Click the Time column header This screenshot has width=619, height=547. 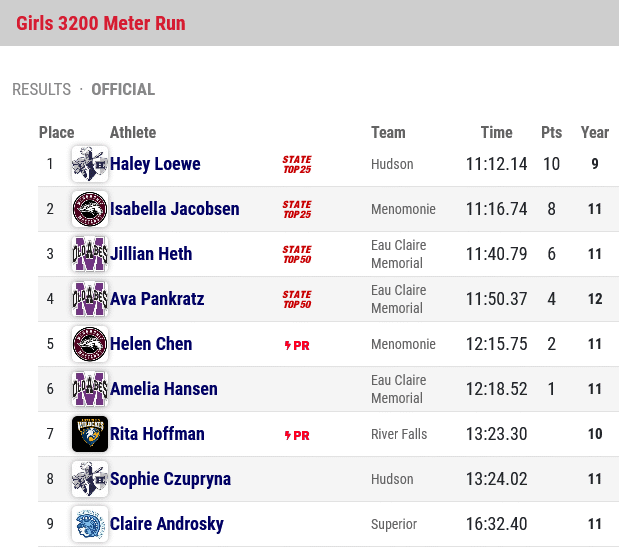pos(496,133)
